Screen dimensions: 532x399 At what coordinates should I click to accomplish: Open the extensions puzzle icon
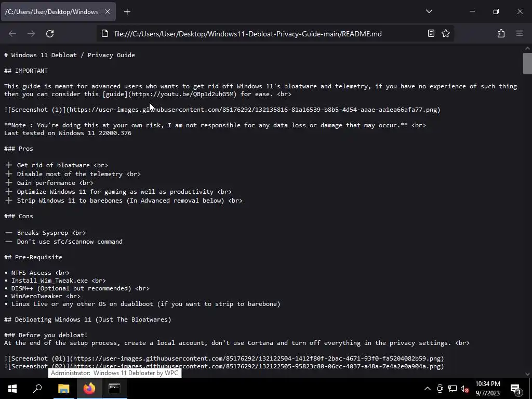pyautogui.click(x=501, y=33)
